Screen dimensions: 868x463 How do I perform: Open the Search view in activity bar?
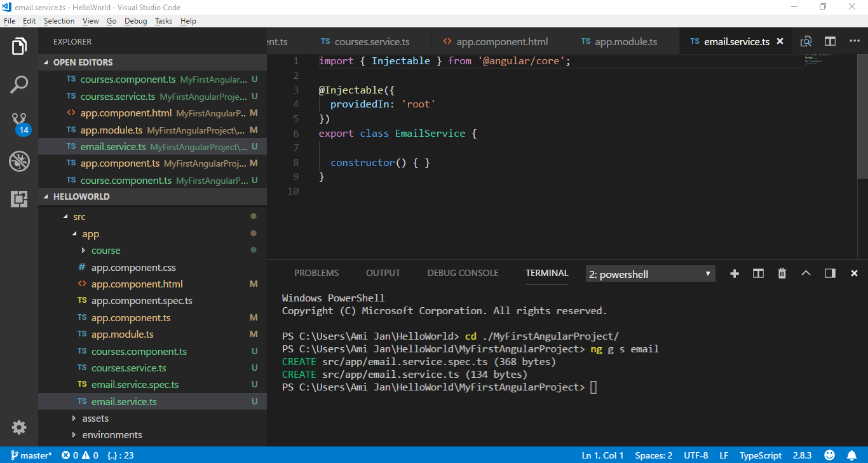pyautogui.click(x=19, y=84)
